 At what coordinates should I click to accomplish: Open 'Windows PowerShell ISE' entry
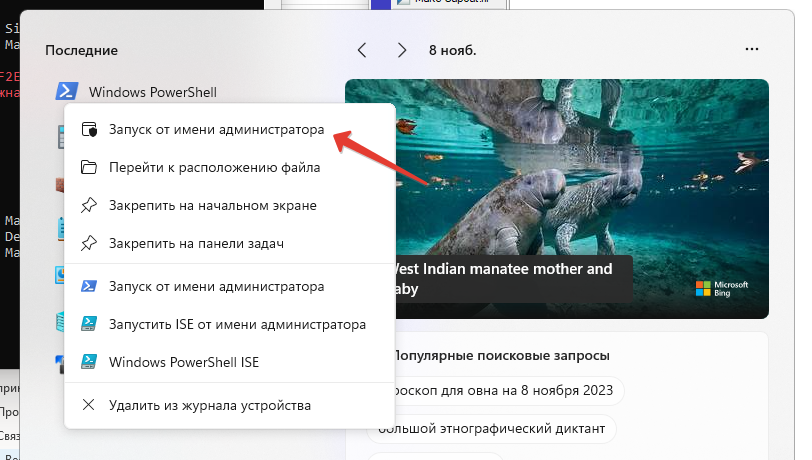tap(229, 362)
